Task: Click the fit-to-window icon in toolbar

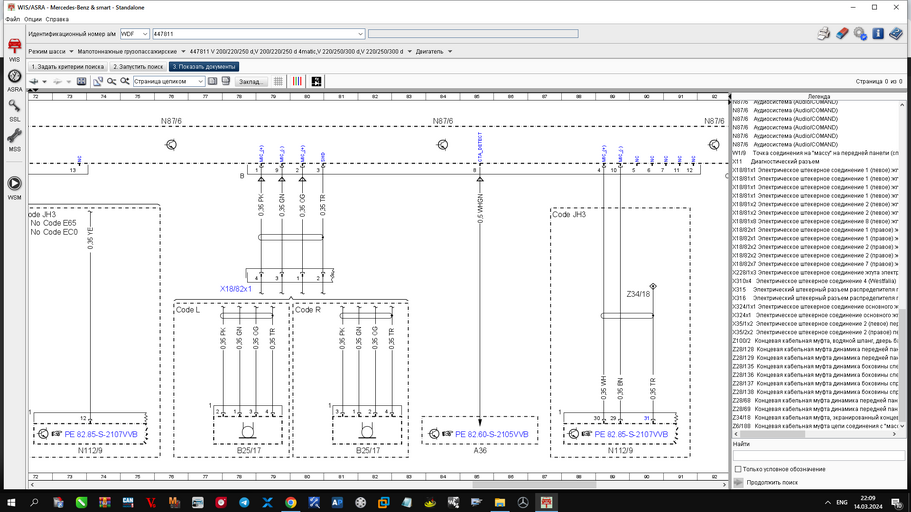Action: pos(81,81)
